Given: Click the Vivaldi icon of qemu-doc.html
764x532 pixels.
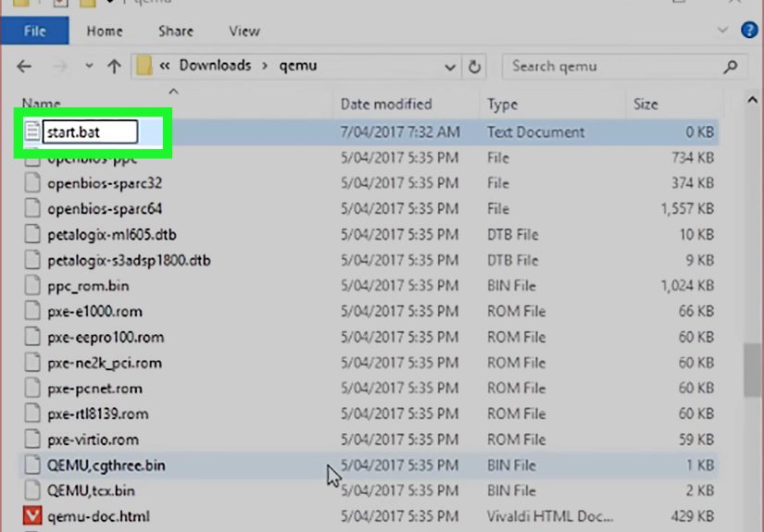Looking at the screenshot, I should point(32,516).
